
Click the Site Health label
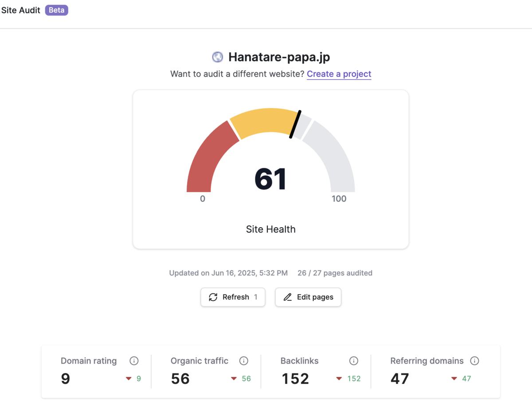point(271,229)
